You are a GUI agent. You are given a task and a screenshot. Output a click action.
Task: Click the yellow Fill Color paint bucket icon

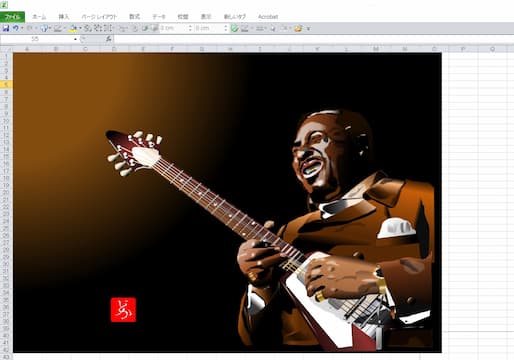click(73, 29)
